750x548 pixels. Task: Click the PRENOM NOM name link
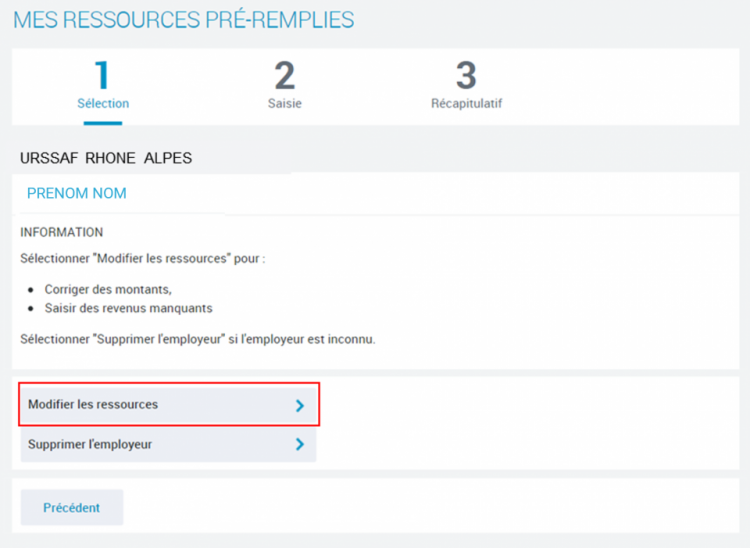pyautogui.click(x=77, y=193)
